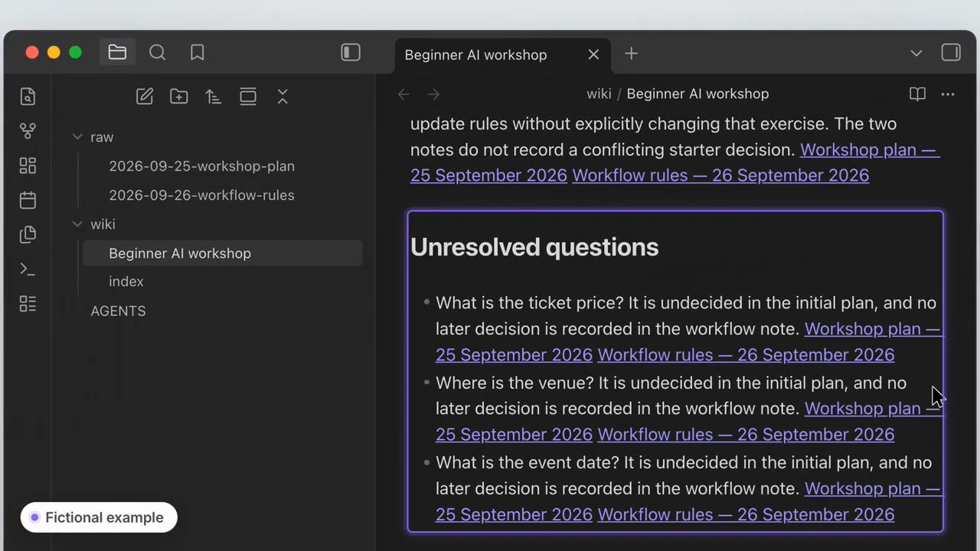The image size is (980, 551).
Task: Open the change sort order menu
Action: [x=214, y=96]
